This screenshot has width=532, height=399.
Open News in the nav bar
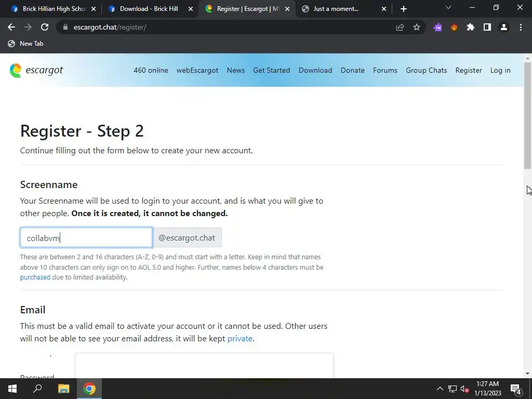click(236, 70)
